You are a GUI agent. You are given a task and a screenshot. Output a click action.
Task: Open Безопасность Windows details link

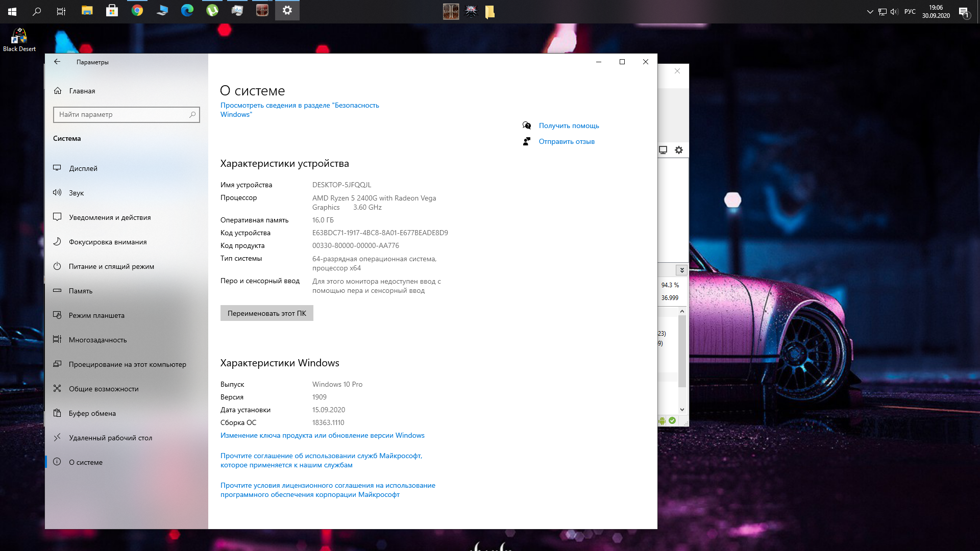[x=300, y=110]
